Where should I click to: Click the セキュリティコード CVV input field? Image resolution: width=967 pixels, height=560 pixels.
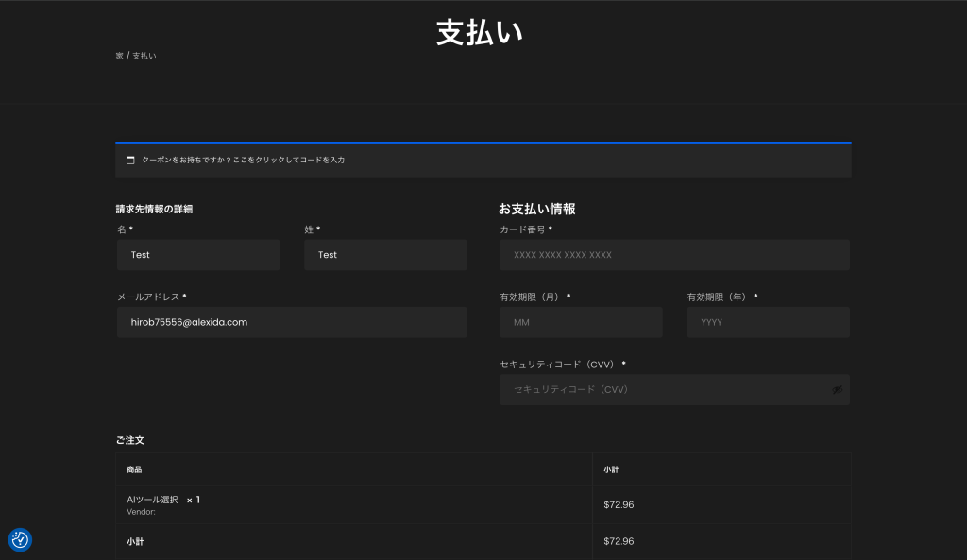tap(661, 389)
